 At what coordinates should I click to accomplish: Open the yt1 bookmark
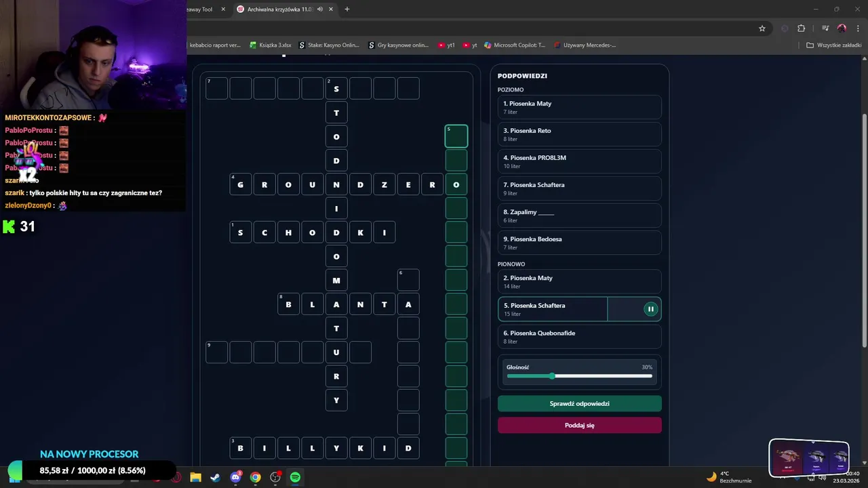point(446,45)
